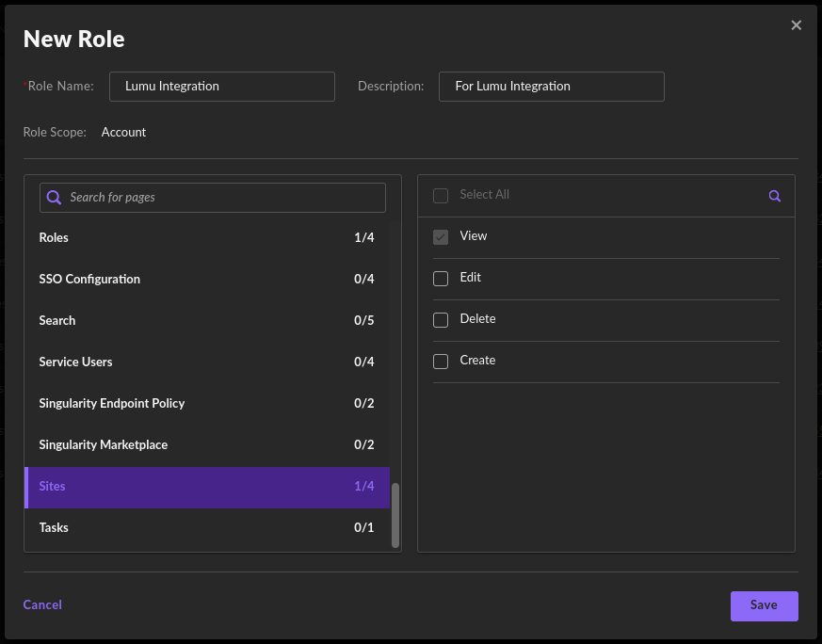Click the Role Name input field
Screen dimensions: 822x644
pos(222,87)
